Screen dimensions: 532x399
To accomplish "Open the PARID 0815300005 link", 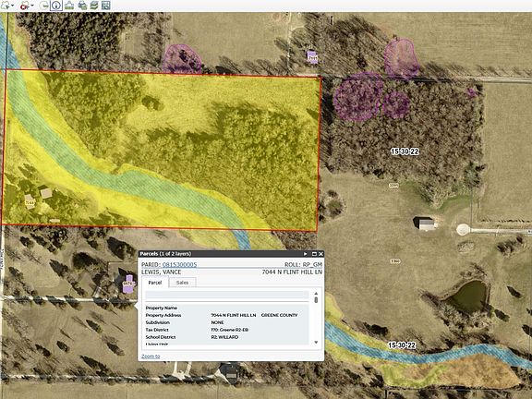I will 179,265.
